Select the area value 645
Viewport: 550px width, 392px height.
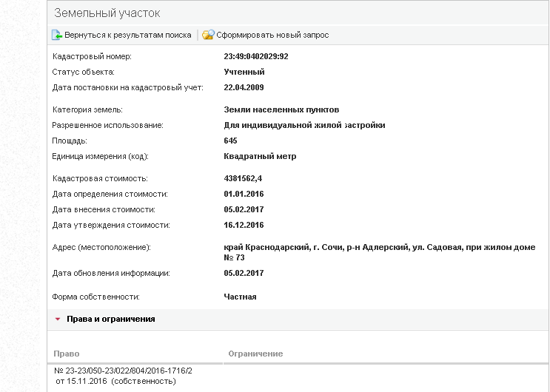pyautogui.click(x=230, y=141)
